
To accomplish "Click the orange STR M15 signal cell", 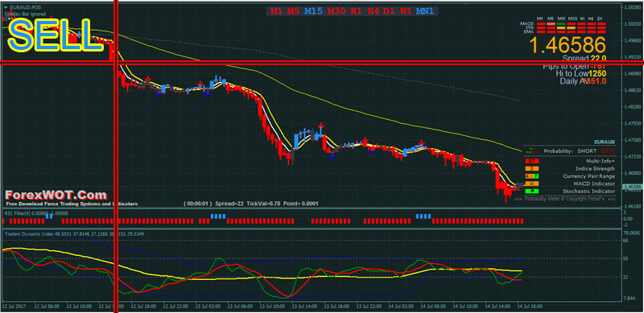I will coord(561,28).
